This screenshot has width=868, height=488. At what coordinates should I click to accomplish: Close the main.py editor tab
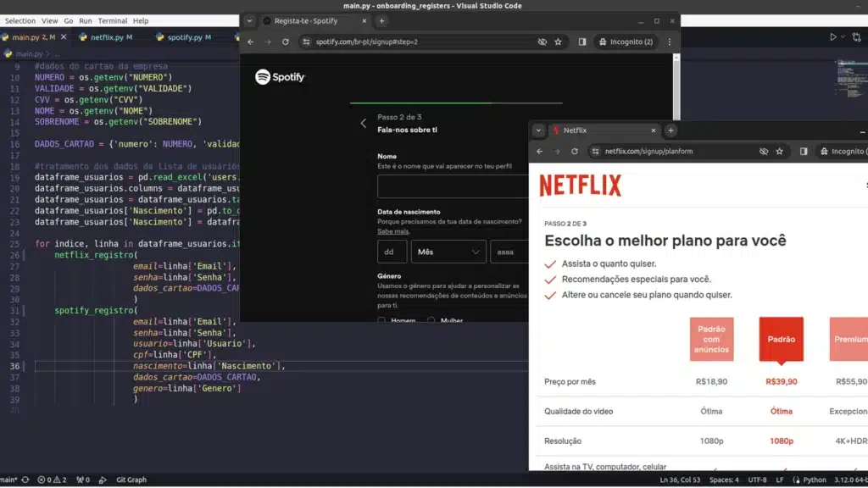tap(64, 37)
